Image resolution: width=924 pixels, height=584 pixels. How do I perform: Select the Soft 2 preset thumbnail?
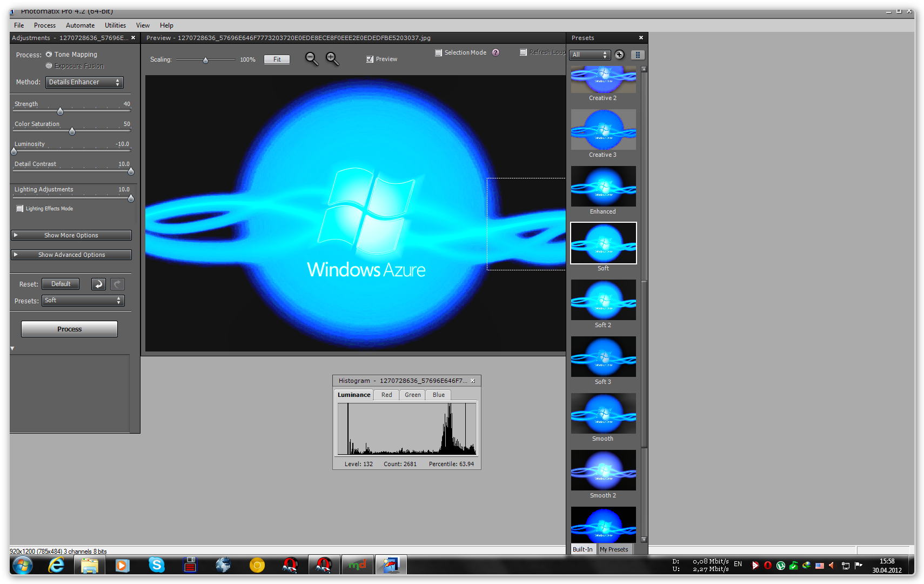[x=603, y=300]
